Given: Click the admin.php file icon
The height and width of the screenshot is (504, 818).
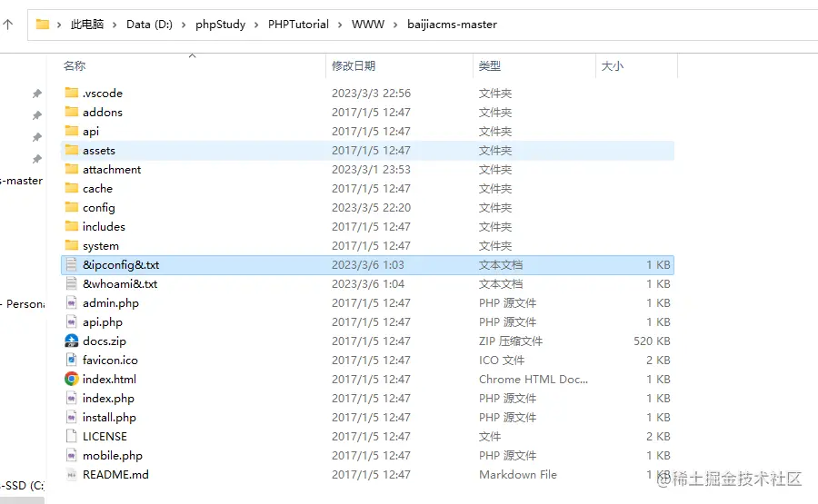Looking at the screenshot, I should click(x=72, y=302).
